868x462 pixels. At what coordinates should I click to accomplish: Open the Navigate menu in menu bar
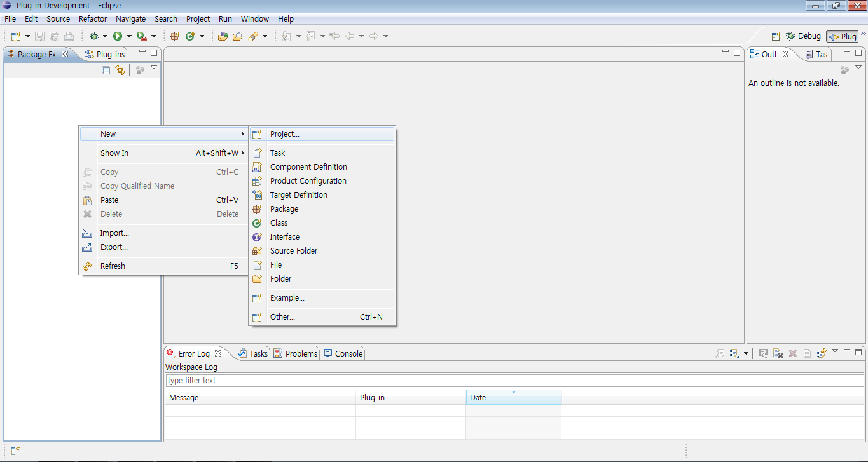click(130, 19)
